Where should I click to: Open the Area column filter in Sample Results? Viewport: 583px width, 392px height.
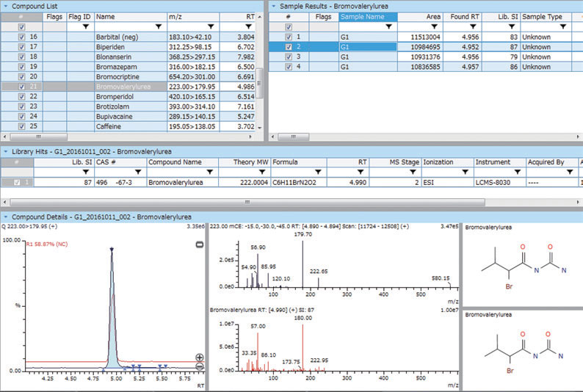click(x=434, y=26)
